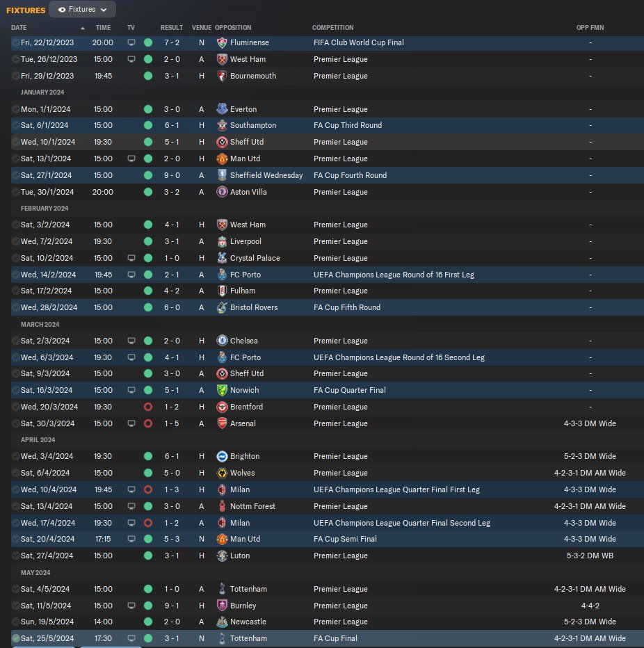Click FC Porto badge on 14/2/2024 row
The height and width of the screenshot is (648, 644).
[222, 275]
